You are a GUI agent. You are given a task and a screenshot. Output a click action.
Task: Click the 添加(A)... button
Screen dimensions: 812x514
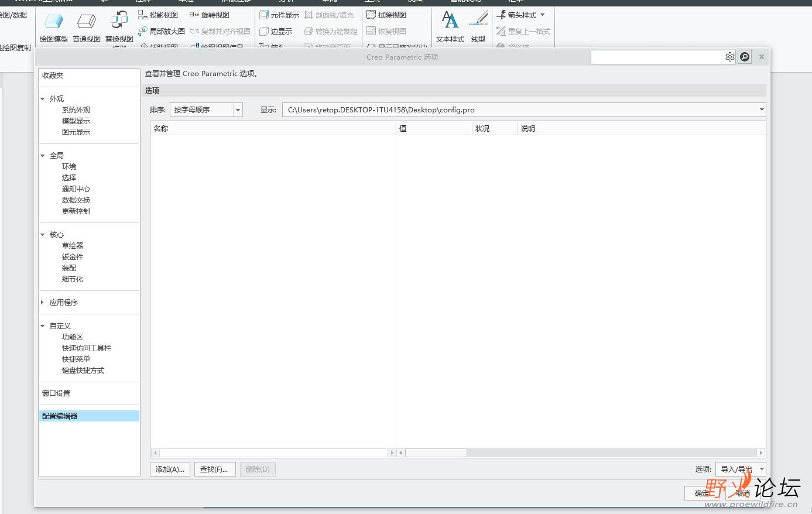coord(170,469)
